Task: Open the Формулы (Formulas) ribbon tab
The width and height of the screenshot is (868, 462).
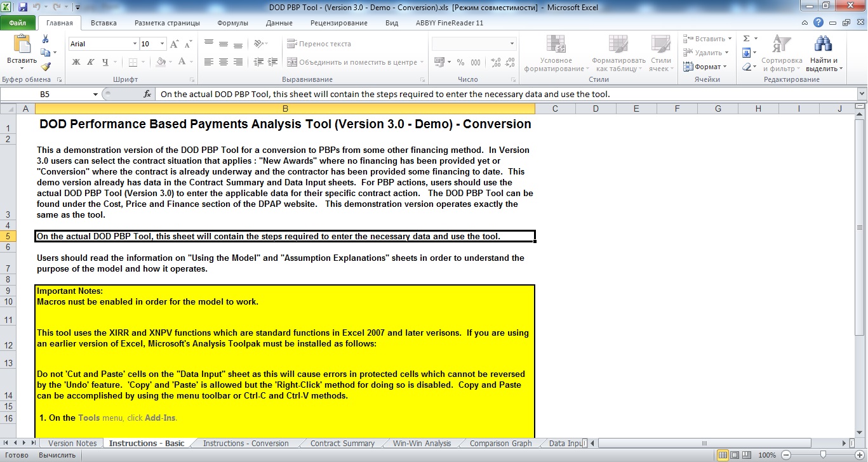Action: pos(232,23)
